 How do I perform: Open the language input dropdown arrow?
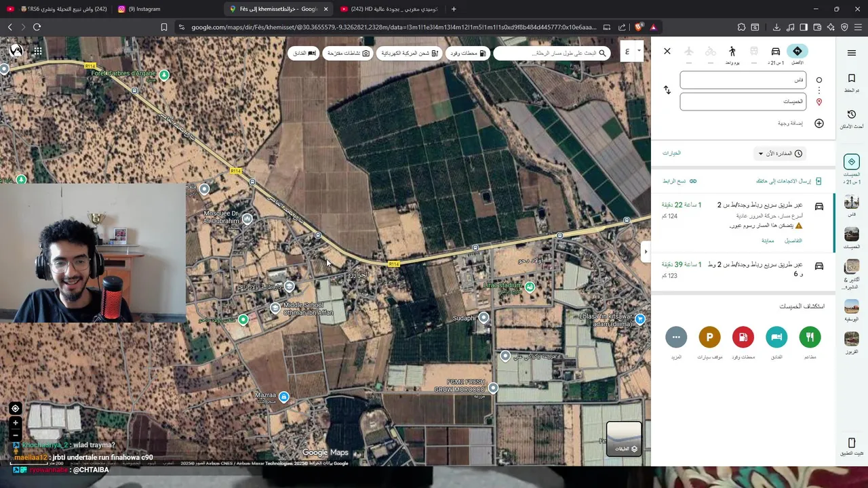[x=638, y=51]
